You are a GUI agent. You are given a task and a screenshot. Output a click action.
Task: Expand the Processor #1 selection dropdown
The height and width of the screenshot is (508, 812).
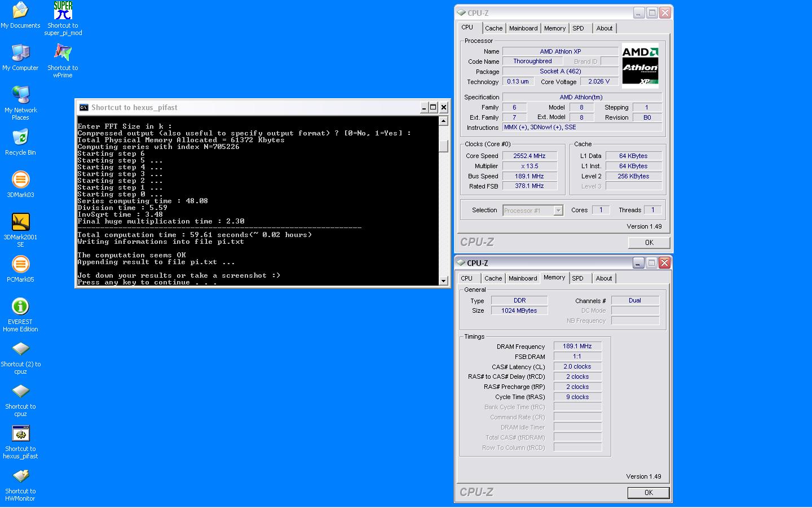558,211
